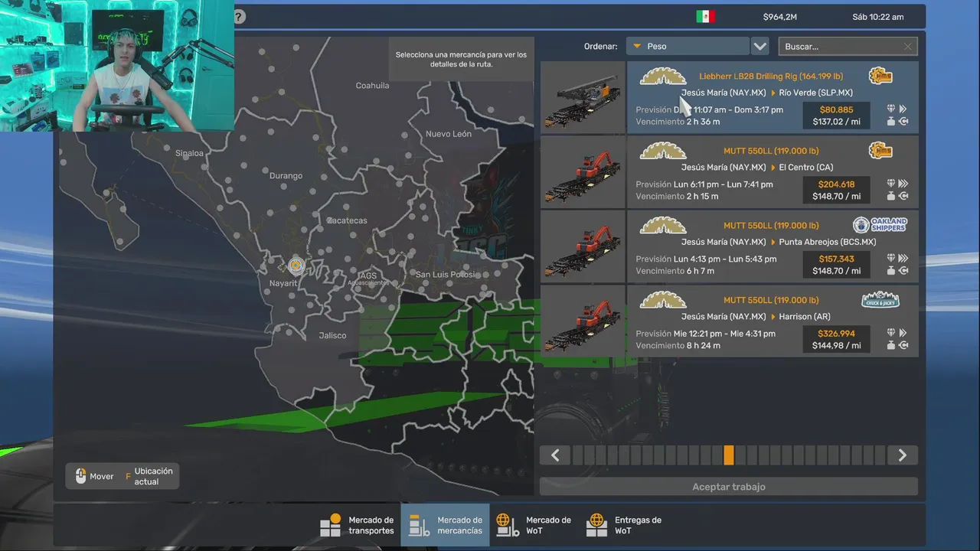The image size is (980, 551).
Task: Click the special transport icon on El Centro job
Action: click(x=903, y=196)
